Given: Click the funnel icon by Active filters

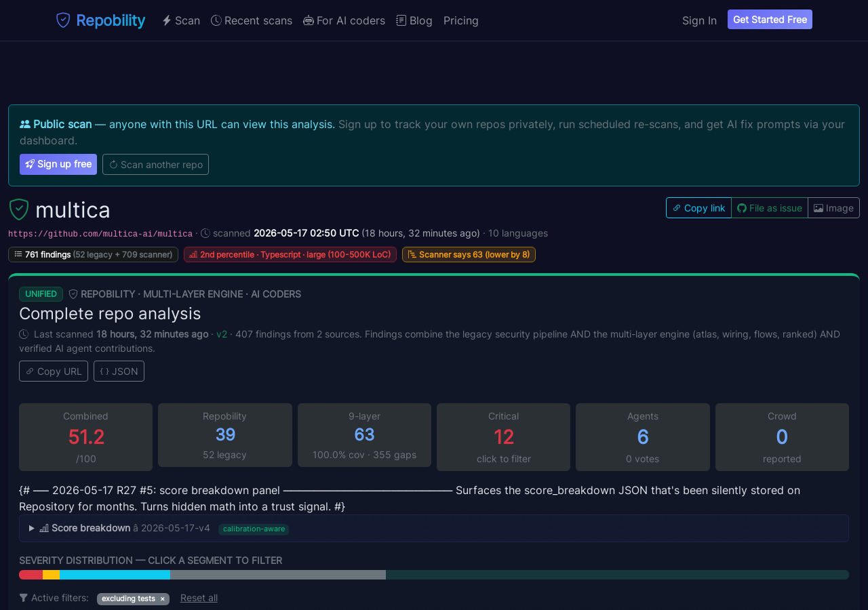Looking at the screenshot, I should coord(24,598).
